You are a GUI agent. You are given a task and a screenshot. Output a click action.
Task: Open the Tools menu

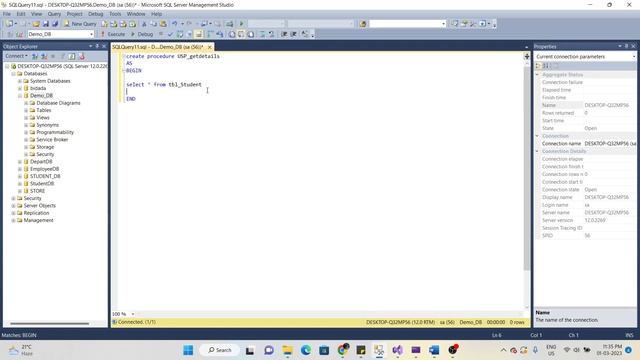[x=115, y=14]
